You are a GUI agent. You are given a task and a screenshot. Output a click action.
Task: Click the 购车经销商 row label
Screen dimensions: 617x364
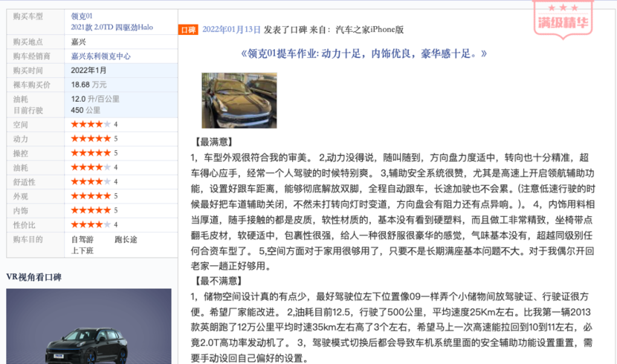tap(31, 56)
